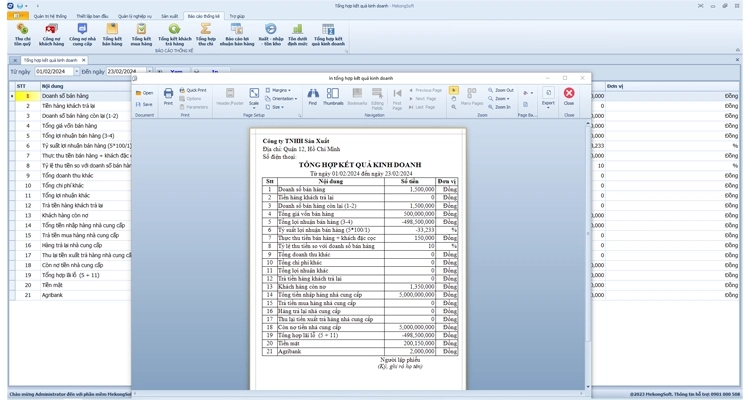Open the Export dropdown
Image resolution: width=750 pixels, height=400 pixels.
548,97
